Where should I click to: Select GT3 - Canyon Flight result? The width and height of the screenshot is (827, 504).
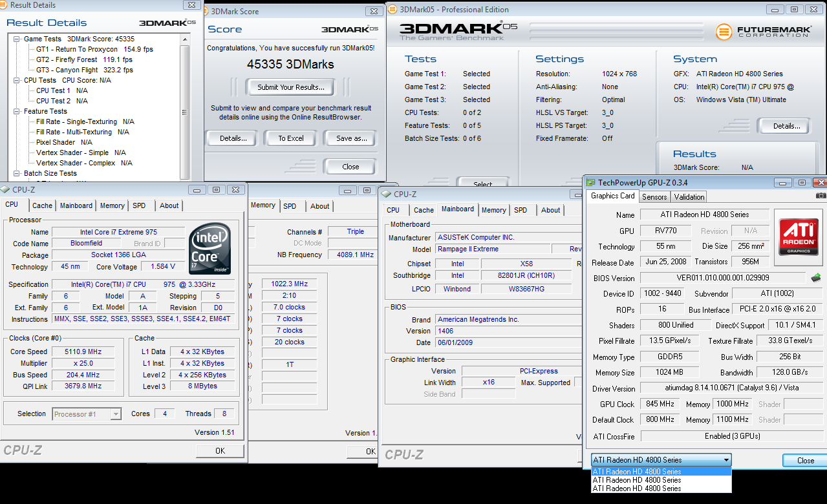pyautogui.click(x=85, y=70)
